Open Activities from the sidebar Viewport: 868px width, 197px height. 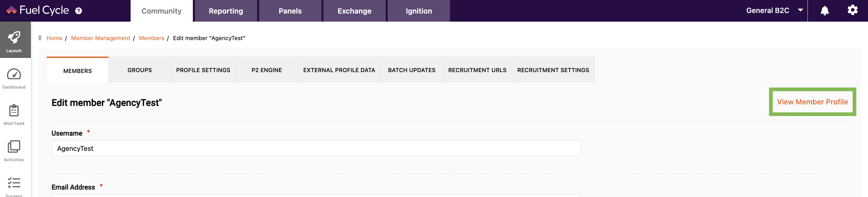click(14, 151)
